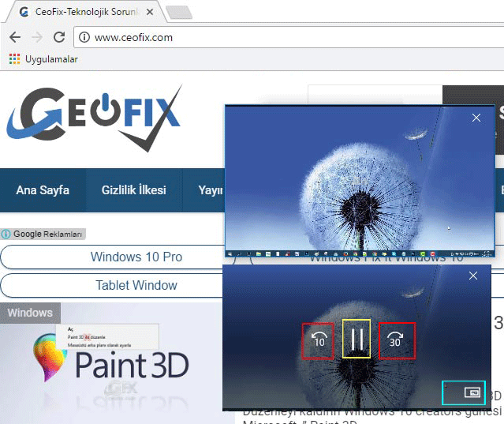
Task: Open the Gizlilik İlkesi menu item
Action: [134, 190]
